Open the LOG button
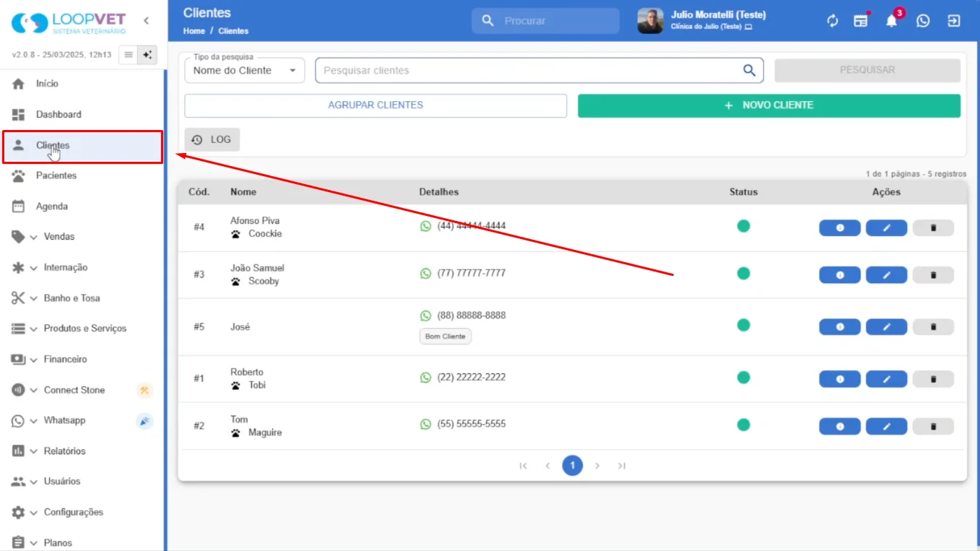The width and height of the screenshot is (980, 551). click(212, 140)
